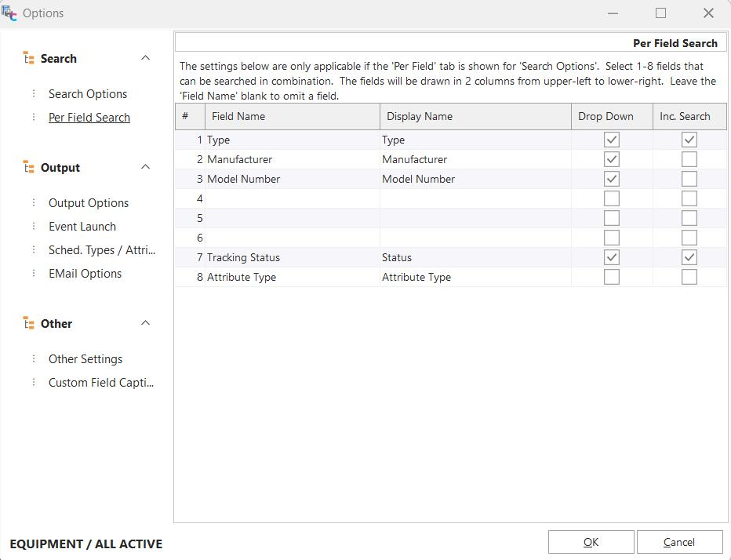The image size is (731, 560).
Task: Open Custom Field Captions page
Action: click(x=101, y=383)
